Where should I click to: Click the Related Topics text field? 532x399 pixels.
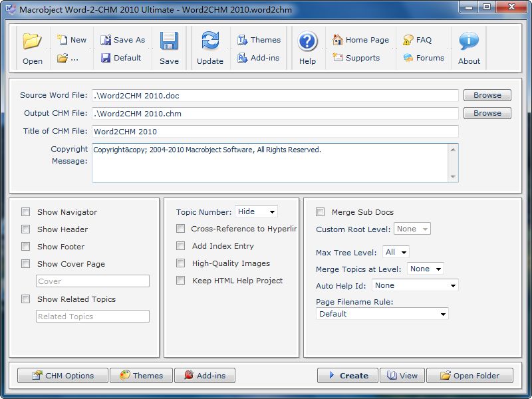[92, 317]
